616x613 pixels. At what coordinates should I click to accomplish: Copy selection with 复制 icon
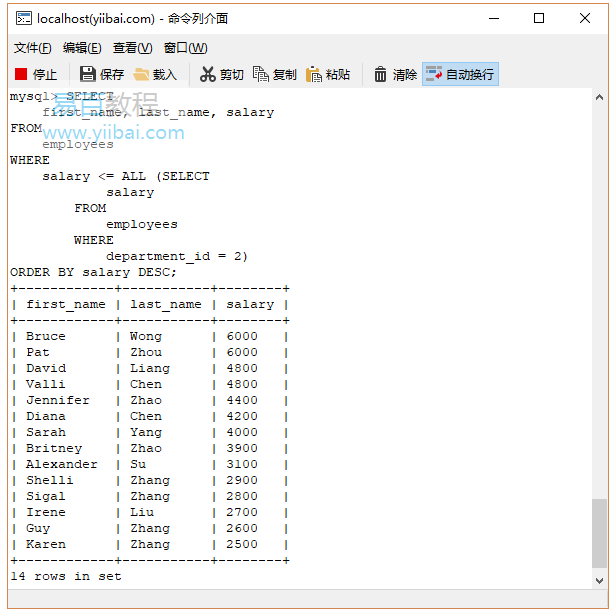[261, 74]
